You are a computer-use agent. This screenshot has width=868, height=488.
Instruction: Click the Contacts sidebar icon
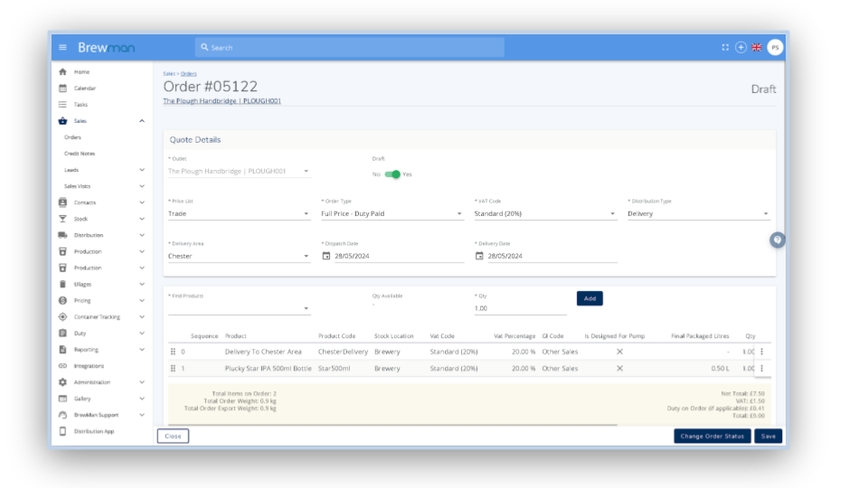[62, 202]
